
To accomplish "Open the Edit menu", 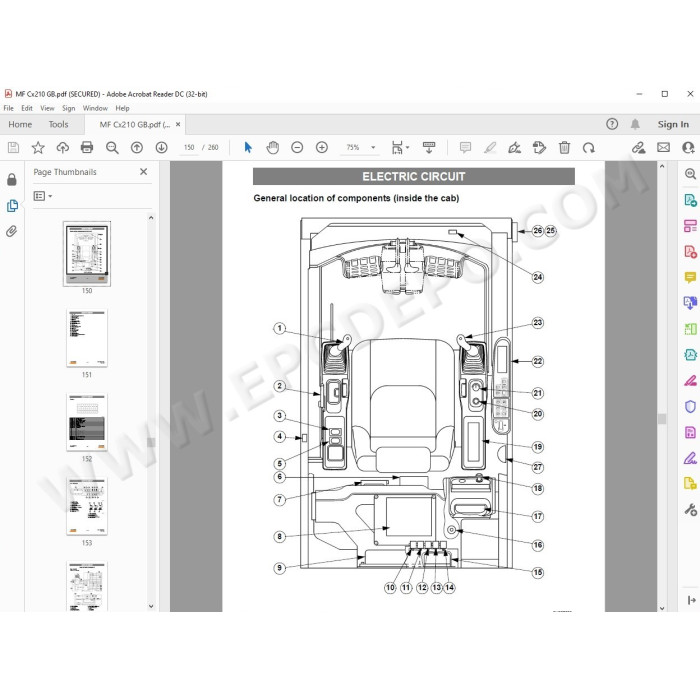I will click(27, 108).
